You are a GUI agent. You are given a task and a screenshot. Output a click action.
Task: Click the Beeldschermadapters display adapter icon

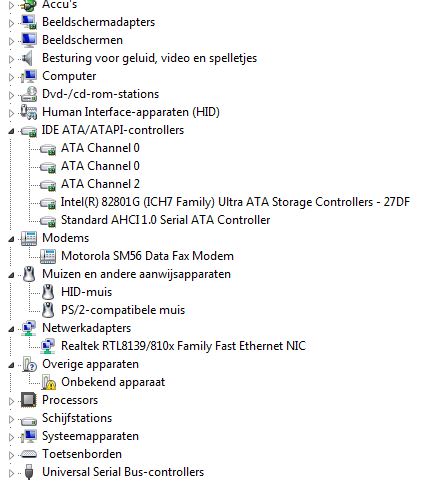point(29,22)
